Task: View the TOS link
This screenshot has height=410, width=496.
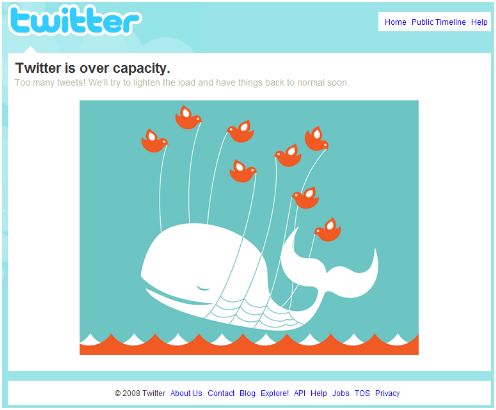Action: (x=362, y=393)
